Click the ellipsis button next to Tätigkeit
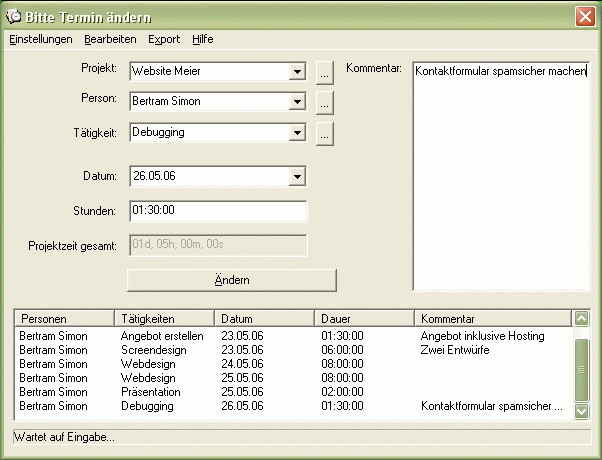The height and width of the screenshot is (460, 602). click(x=324, y=132)
